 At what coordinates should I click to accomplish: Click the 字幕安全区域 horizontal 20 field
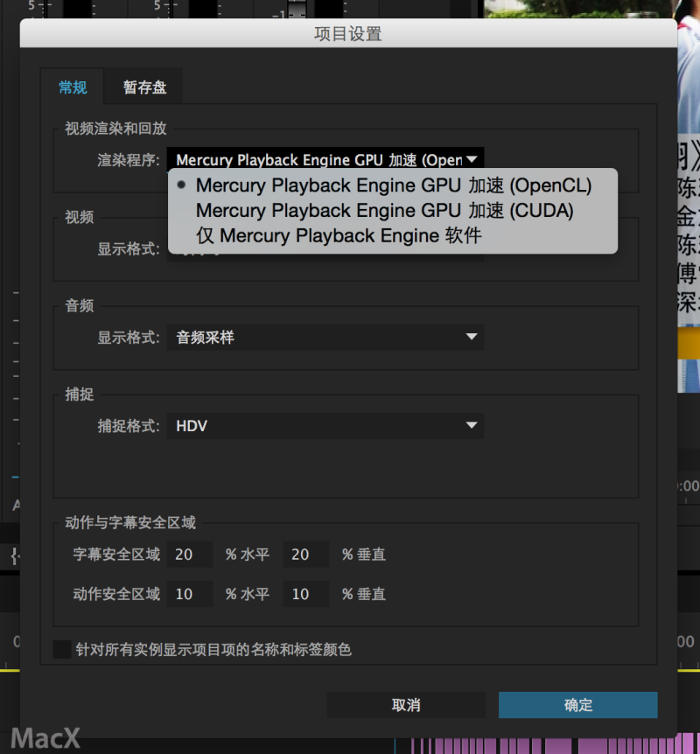coord(189,554)
